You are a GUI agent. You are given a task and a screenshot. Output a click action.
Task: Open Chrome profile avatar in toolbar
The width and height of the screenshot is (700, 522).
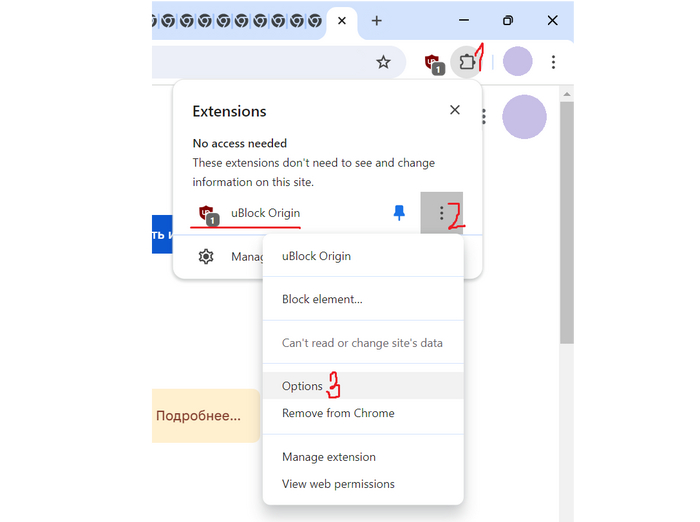[x=517, y=61]
